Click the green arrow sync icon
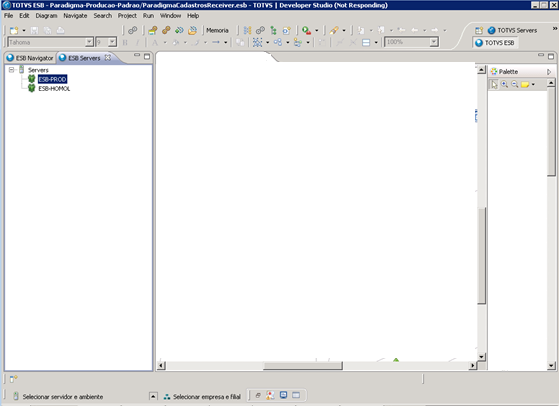 [179, 31]
